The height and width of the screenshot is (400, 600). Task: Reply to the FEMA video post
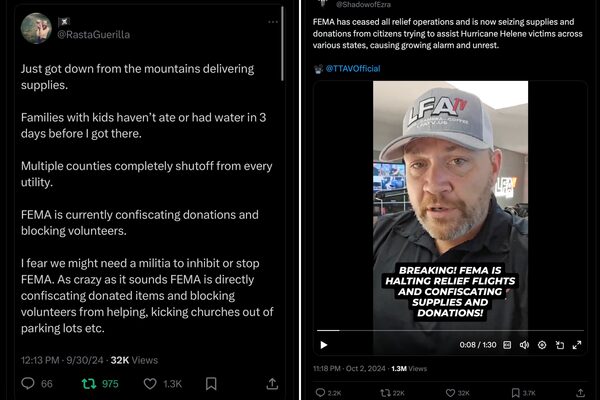(321, 392)
